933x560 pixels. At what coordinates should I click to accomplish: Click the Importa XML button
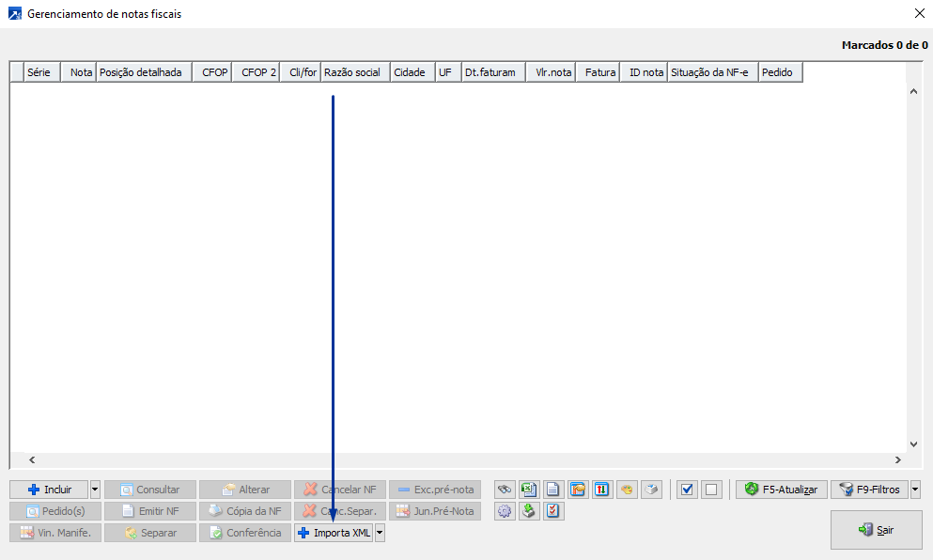click(334, 533)
